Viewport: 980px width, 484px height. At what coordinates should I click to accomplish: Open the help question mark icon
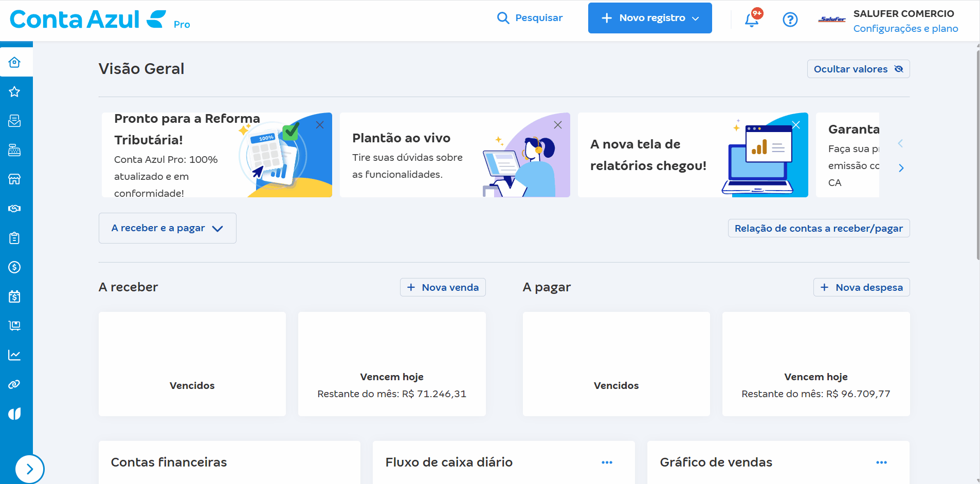tap(790, 20)
